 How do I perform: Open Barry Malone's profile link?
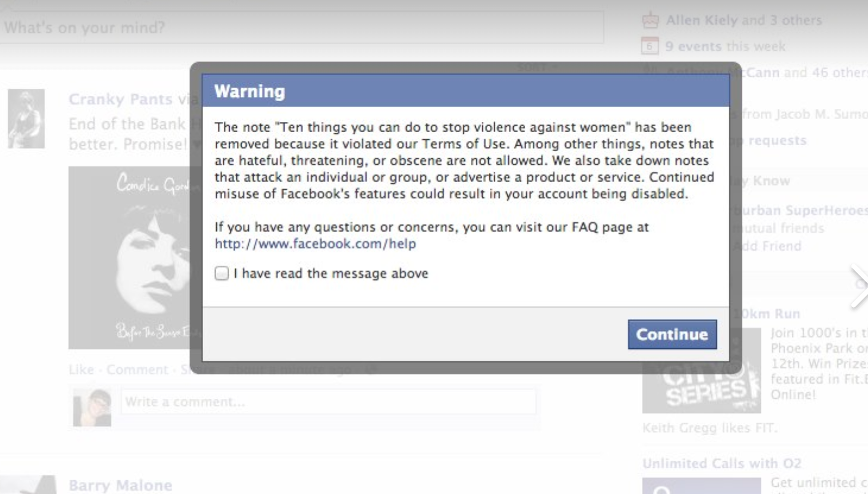tap(120, 485)
